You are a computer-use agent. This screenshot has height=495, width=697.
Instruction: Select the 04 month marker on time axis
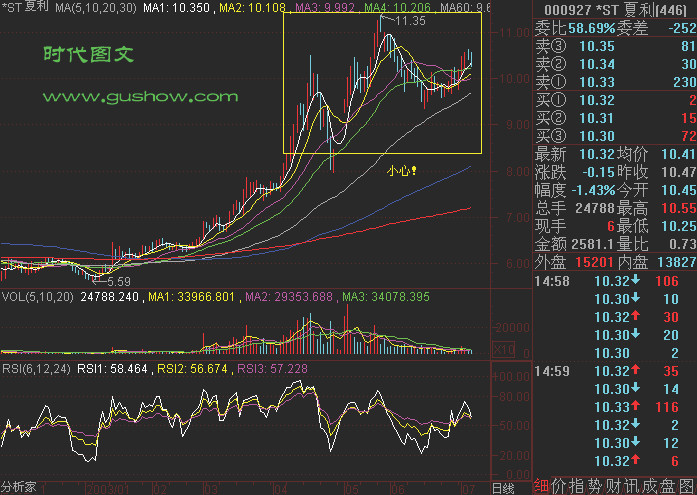280,489
